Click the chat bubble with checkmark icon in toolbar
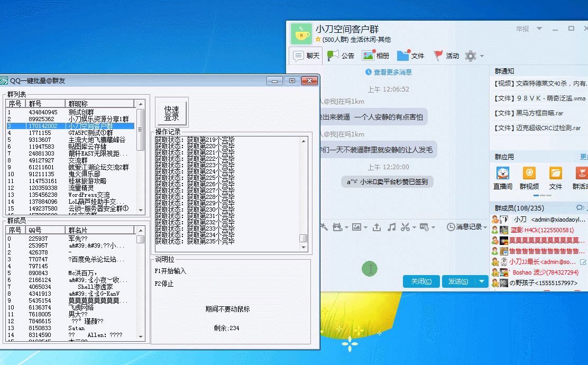588x365 pixels. pos(424,227)
